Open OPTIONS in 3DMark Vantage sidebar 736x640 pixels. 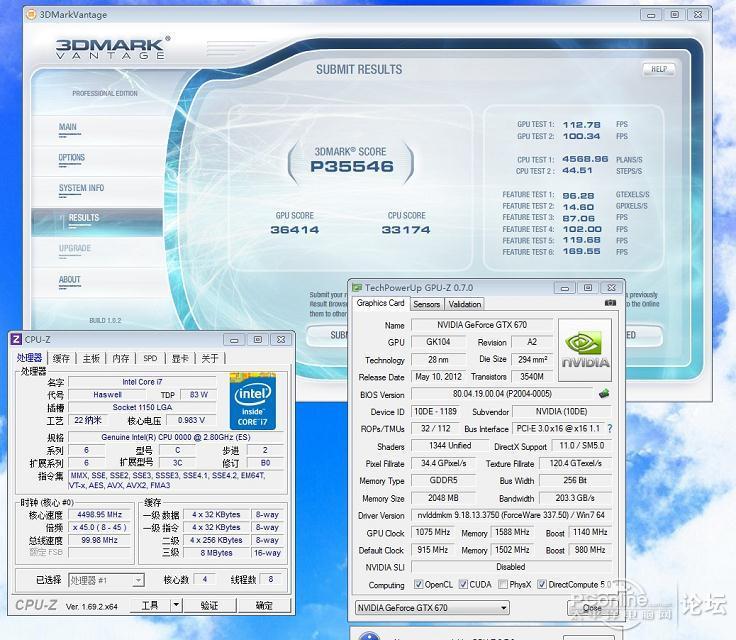(x=71, y=158)
